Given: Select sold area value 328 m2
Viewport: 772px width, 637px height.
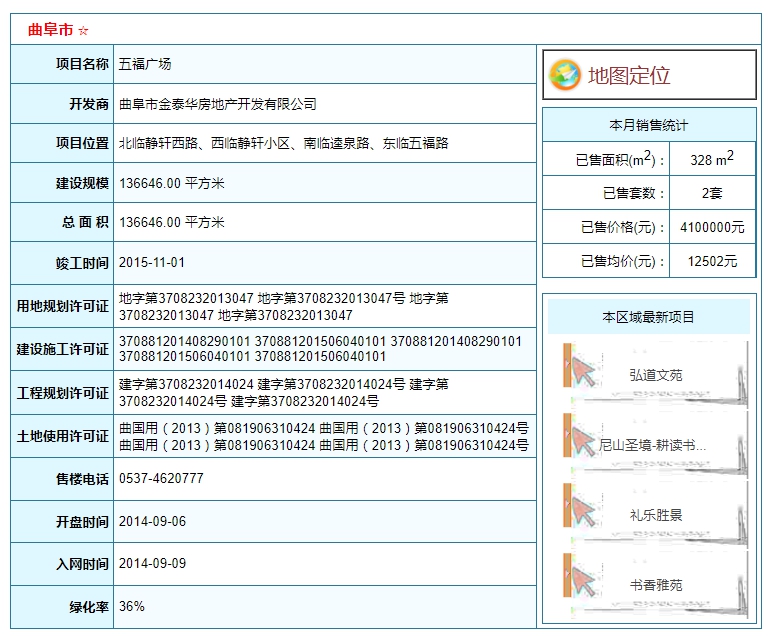Looking at the screenshot, I should 712,159.
